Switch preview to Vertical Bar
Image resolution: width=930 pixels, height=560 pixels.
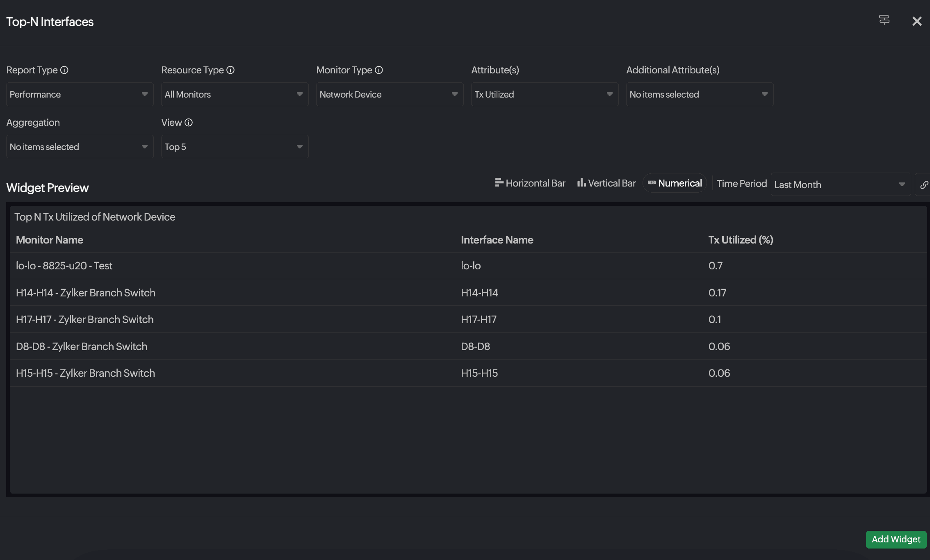coord(606,183)
